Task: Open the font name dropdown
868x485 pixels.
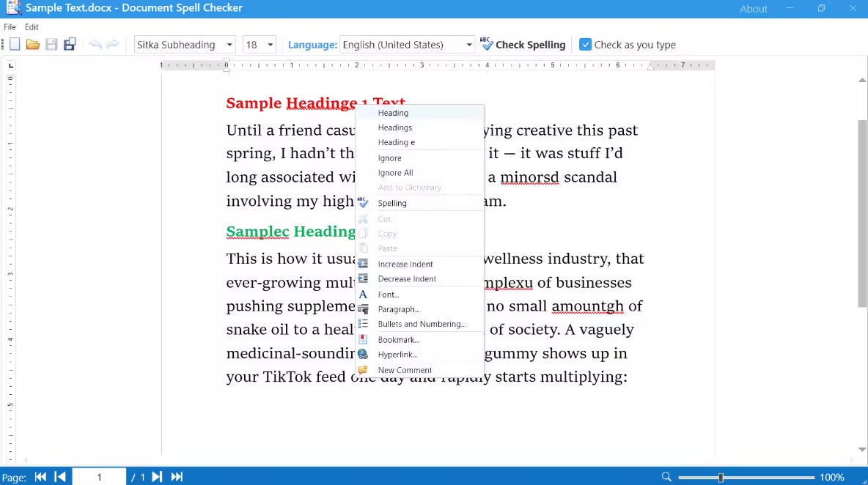Action: click(x=230, y=45)
